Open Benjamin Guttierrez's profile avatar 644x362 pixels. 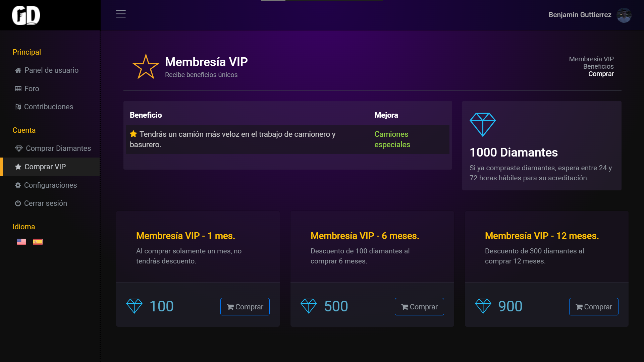[624, 15]
